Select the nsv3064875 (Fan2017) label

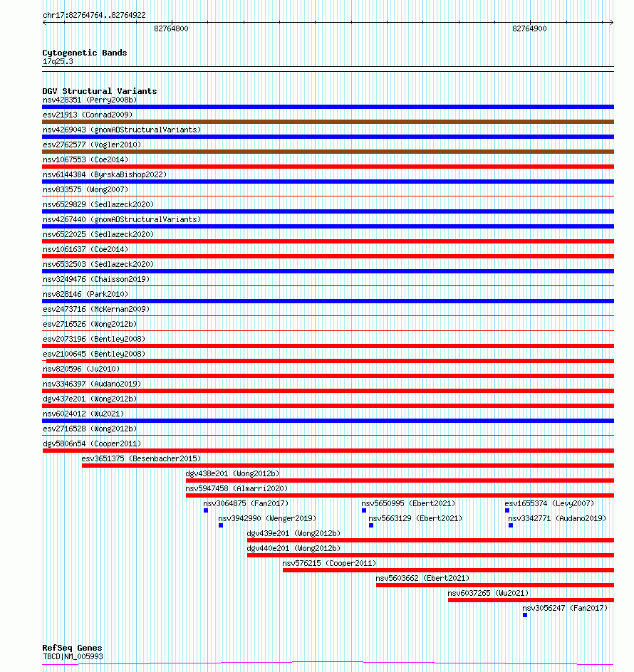[x=246, y=503]
